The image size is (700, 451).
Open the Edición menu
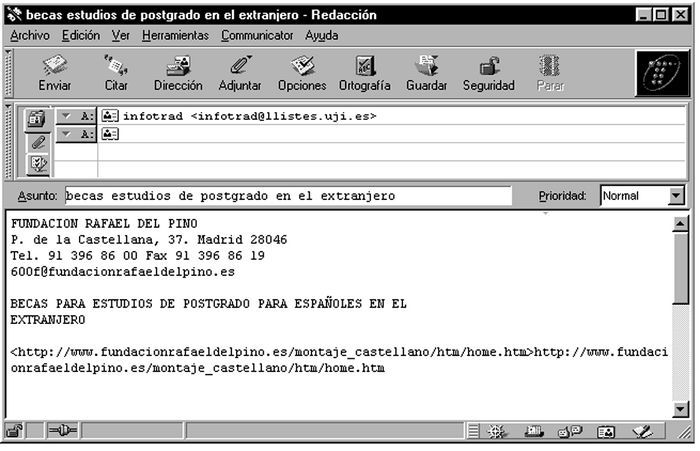(81, 35)
